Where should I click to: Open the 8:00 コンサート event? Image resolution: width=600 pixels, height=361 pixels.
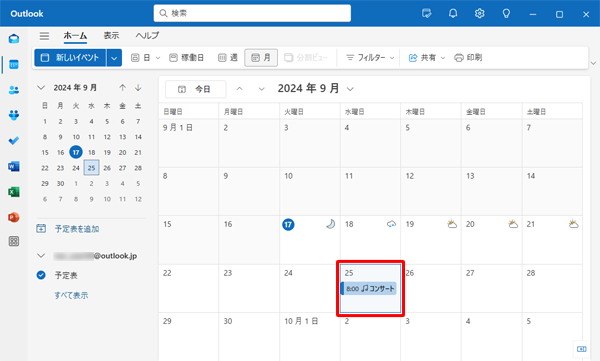coord(368,289)
